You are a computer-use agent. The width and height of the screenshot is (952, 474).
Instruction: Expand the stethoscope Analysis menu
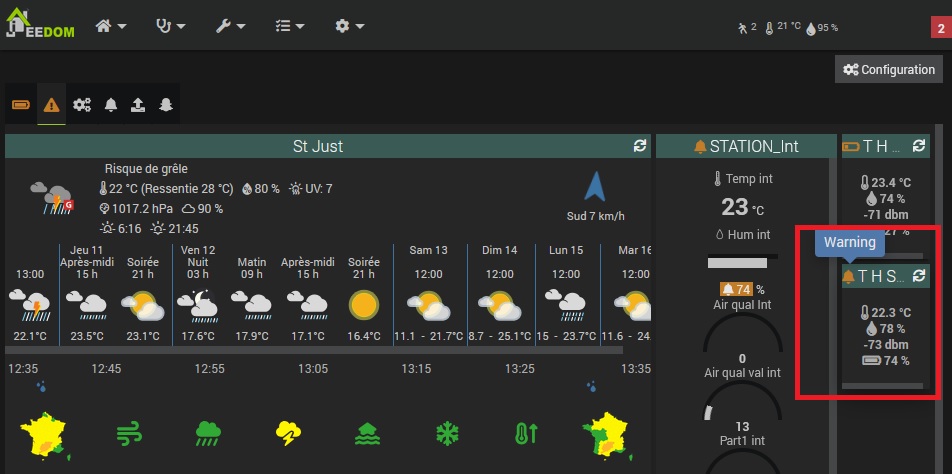coord(171,25)
